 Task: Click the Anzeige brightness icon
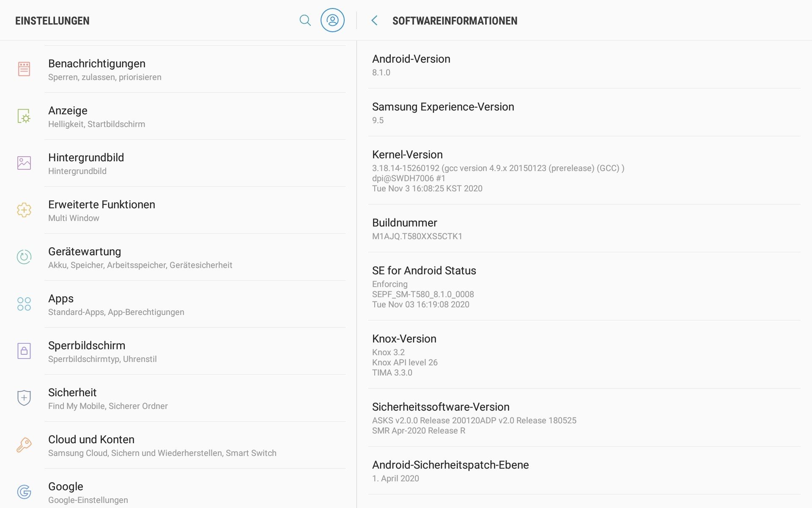(x=24, y=116)
